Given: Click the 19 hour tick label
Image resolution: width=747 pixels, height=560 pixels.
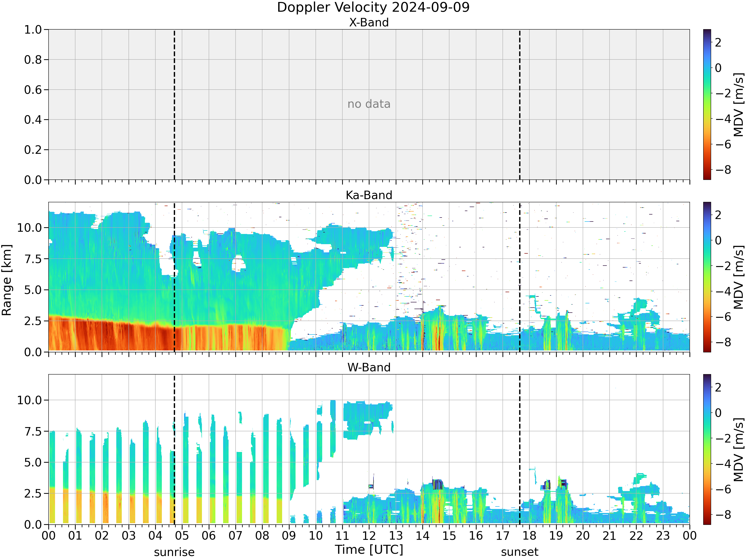Looking at the screenshot, I should (556, 536).
